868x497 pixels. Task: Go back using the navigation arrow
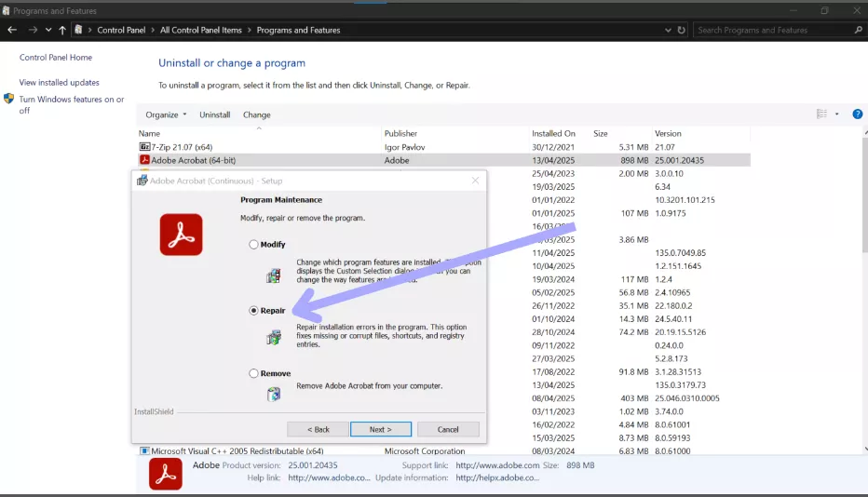coord(12,30)
